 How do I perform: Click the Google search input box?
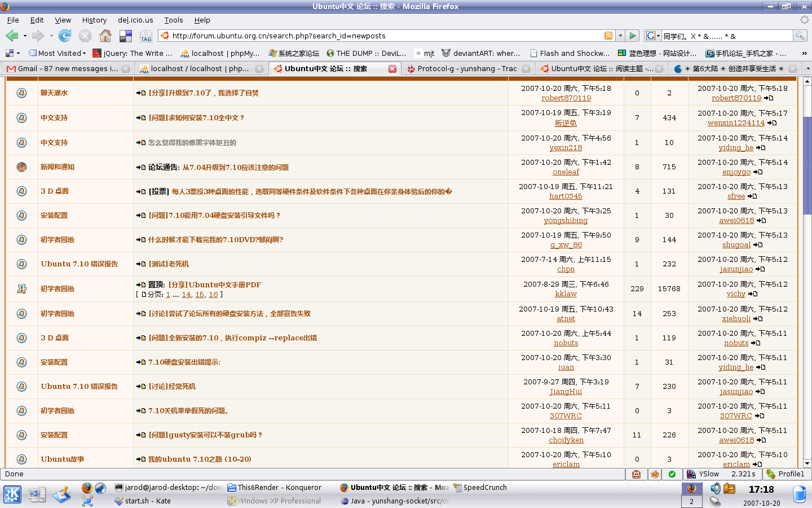pyautogui.click(x=727, y=36)
